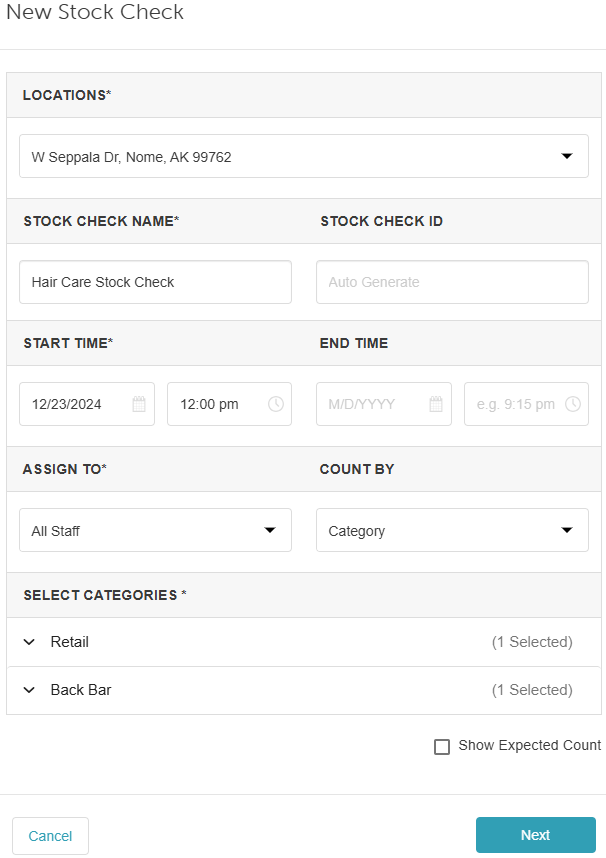
Task: Open the Locations dropdown
Action: tap(304, 156)
